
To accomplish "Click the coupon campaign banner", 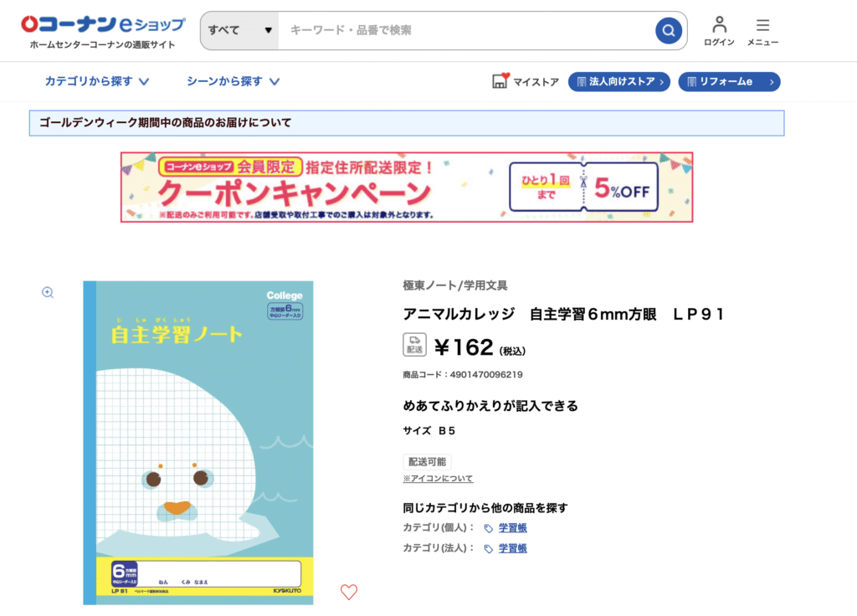I will tap(407, 187).
